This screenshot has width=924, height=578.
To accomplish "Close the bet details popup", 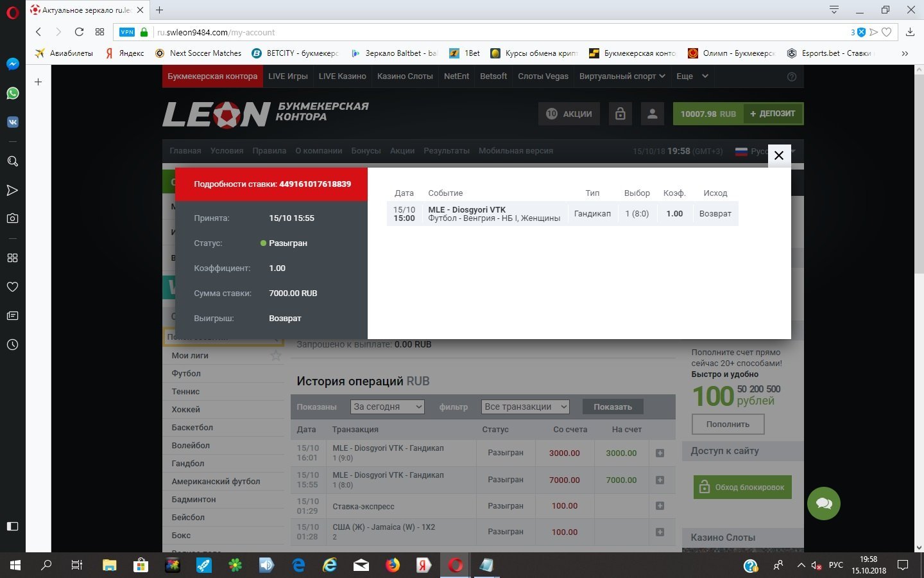I will click(x=779, y=155).
